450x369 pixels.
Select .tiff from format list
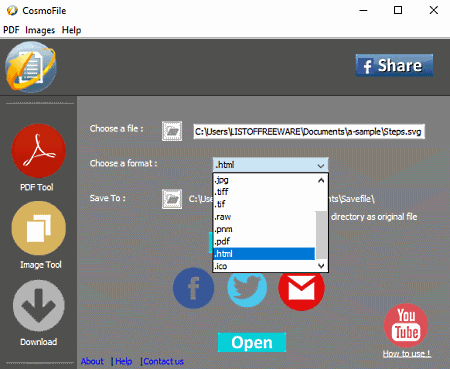(x=264, y=192)
